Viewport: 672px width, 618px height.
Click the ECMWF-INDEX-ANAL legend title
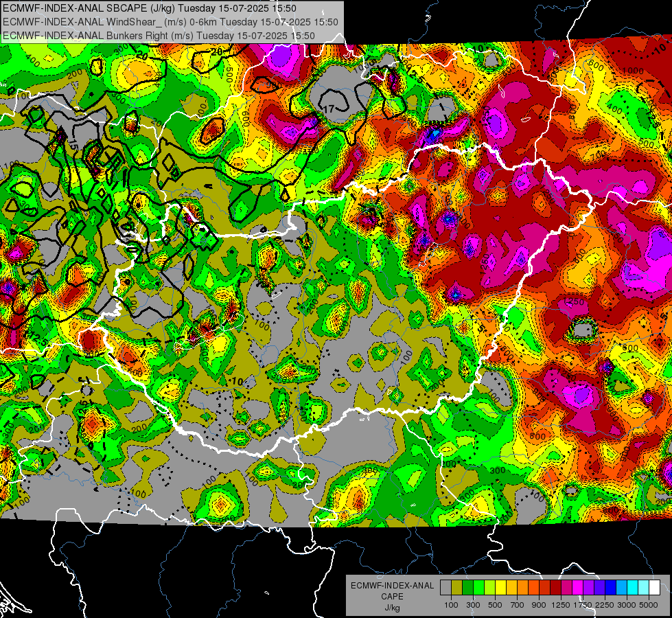[x=393, y=586]
